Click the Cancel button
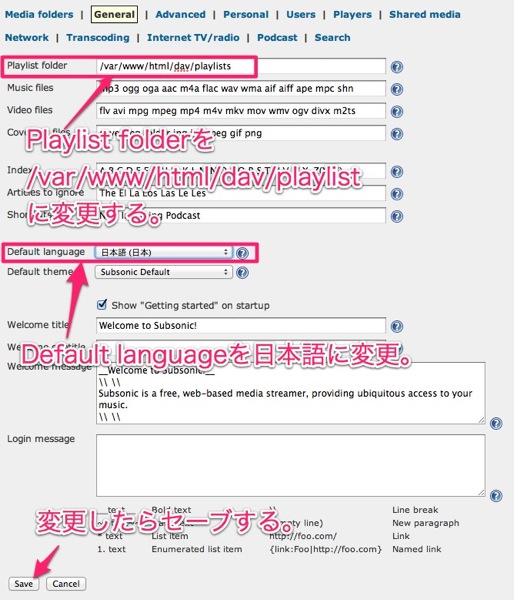The image size is (514, 600). tap(66, 584)
